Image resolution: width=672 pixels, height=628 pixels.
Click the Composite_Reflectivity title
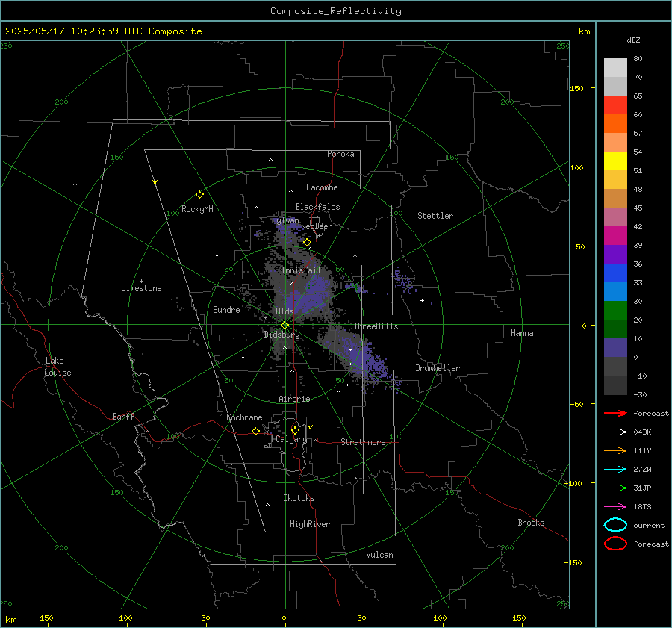pos(336,11)
